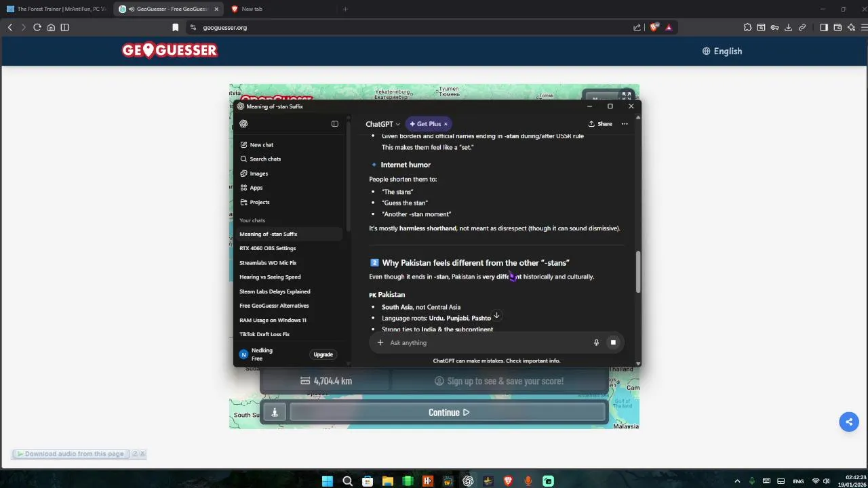Open Brave Shields panel
Image resolution: width=868 pixels, height=488 pixels.
[x=654, y=28]
